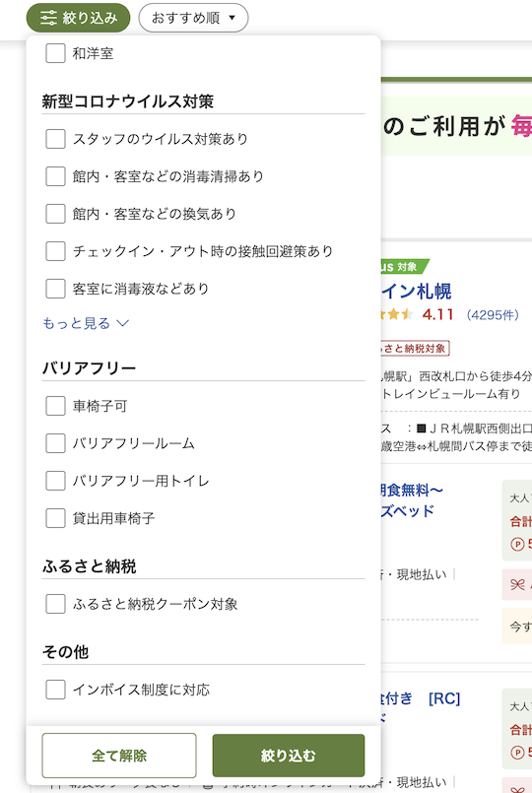This screenshot has height=793, width=532.
Task: Open the おすすめ順 sort dropdown
Action: (193, 18)
